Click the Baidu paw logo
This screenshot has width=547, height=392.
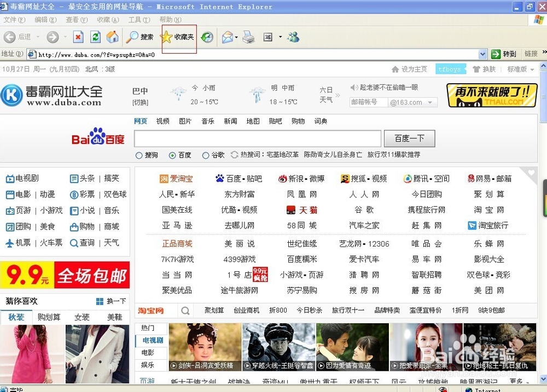(98, 136)
